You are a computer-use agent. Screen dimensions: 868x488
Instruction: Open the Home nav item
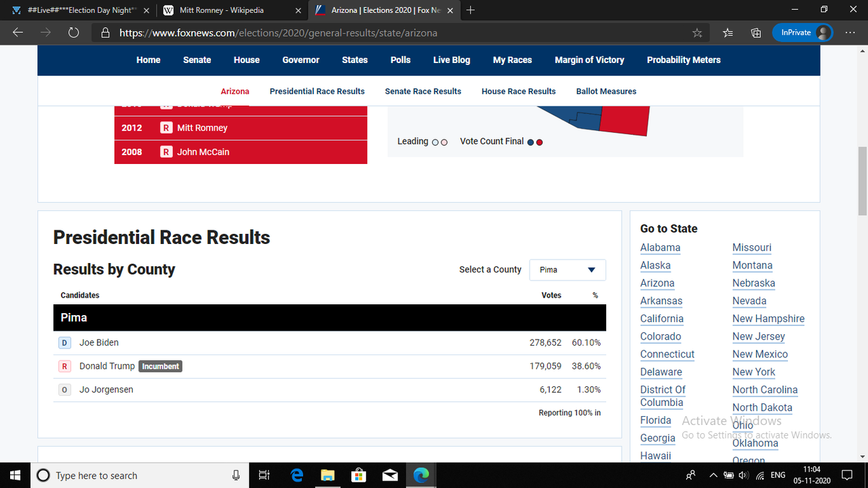[149, 60]
